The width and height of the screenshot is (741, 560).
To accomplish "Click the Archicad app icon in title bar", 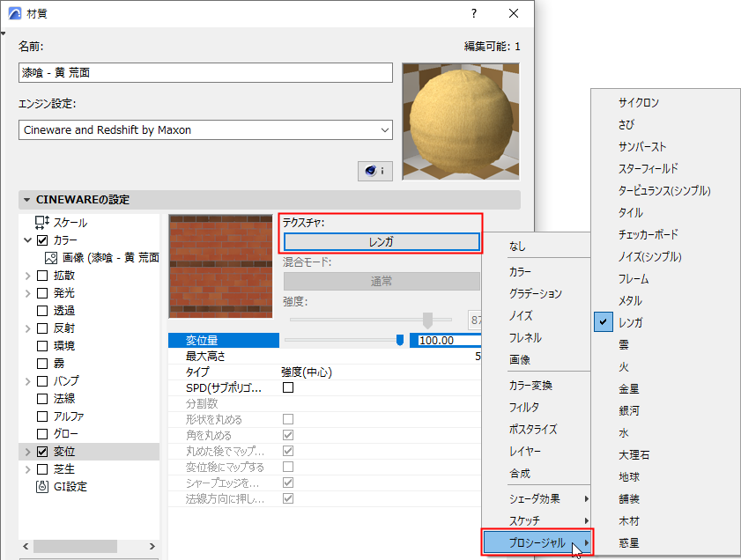I will coord(15,13).
